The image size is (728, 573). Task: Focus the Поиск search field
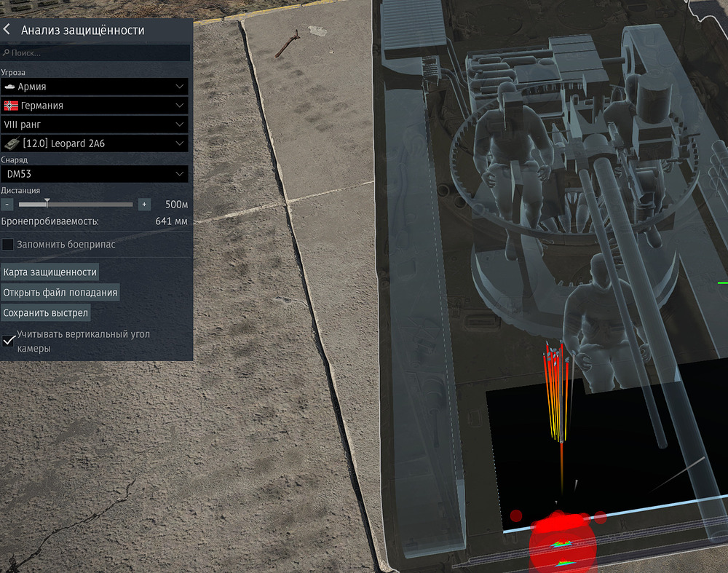pos(95,53)
